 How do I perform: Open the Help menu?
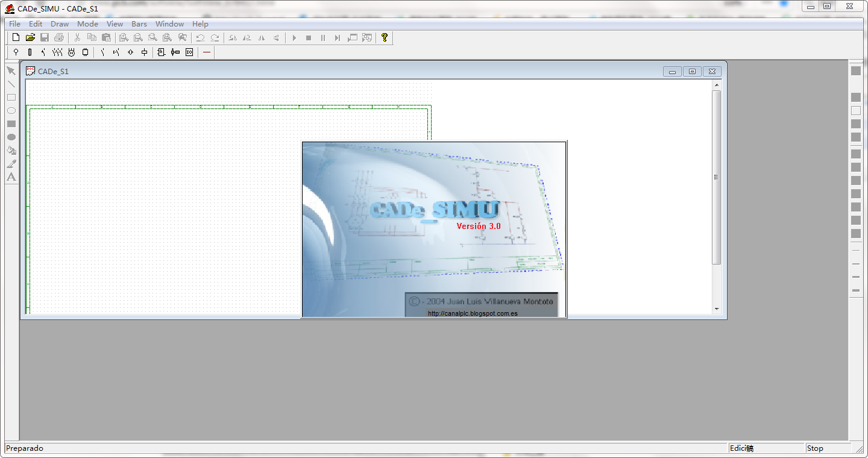(x=200, y=24)
